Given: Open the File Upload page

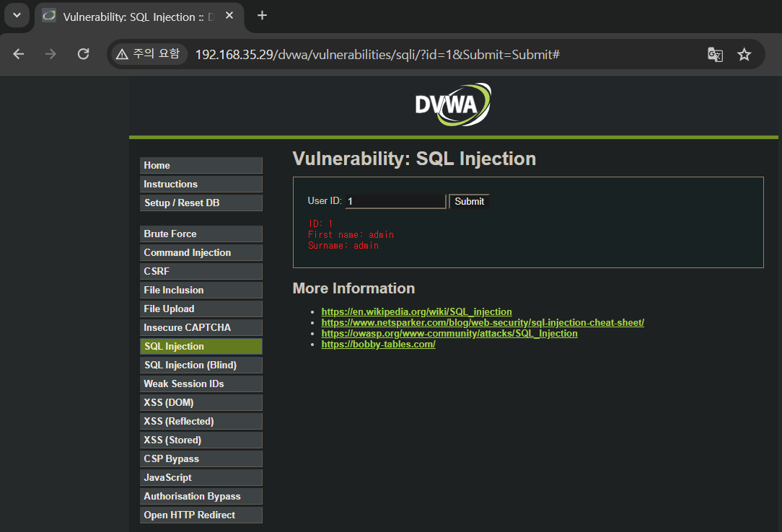Looking at the screenshot, I should [201, 309].
